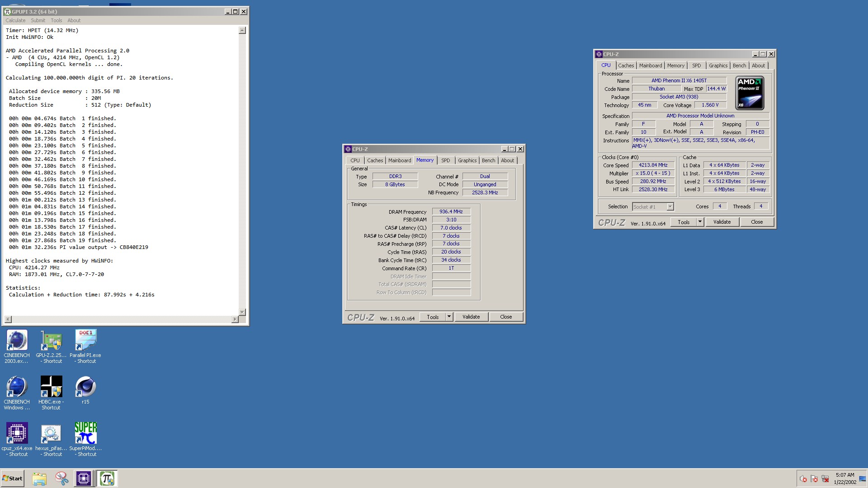Switch to CPU tab in CPU-Z Memory window
868x488 pixels.
pos(355,160)
